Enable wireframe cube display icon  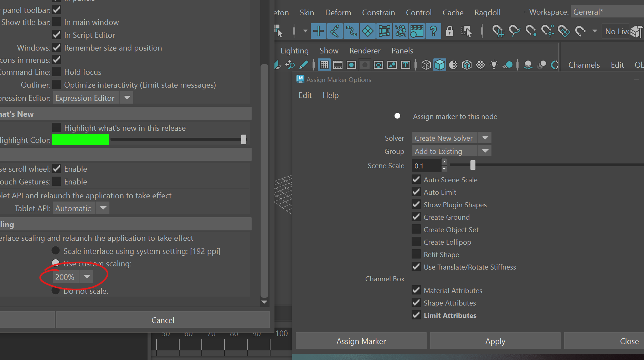point(426,65)
